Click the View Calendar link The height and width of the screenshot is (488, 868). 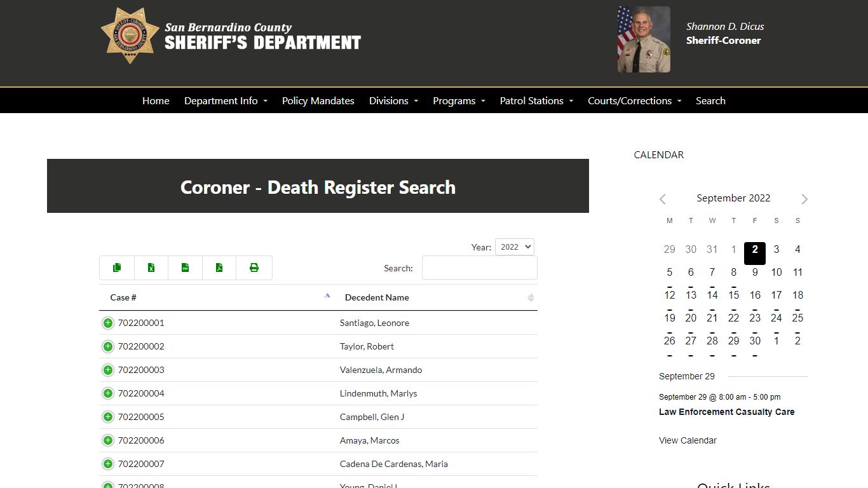tap(687, 440)
